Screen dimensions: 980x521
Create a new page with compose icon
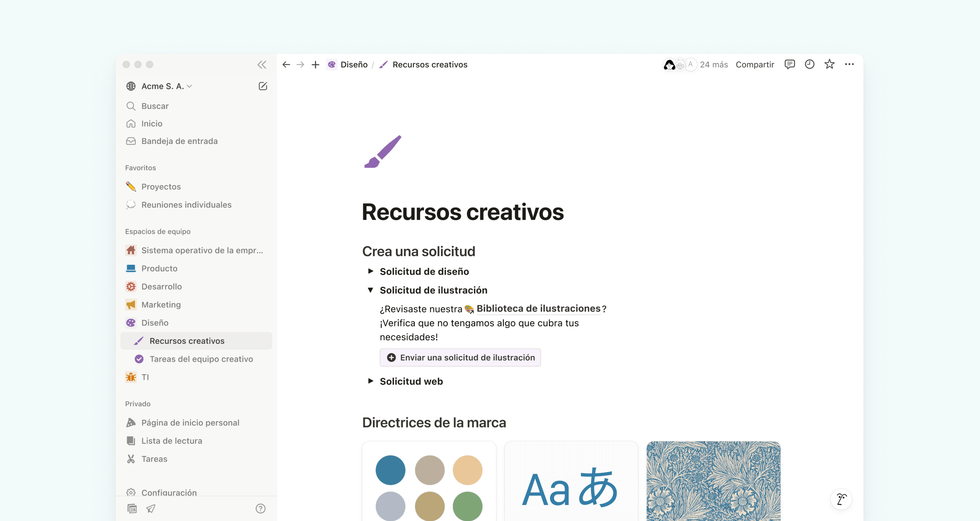coord(263,86)
